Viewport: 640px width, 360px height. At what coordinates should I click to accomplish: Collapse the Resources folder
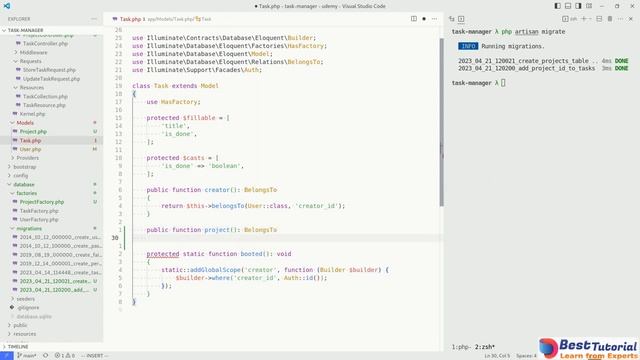(31, 88)
